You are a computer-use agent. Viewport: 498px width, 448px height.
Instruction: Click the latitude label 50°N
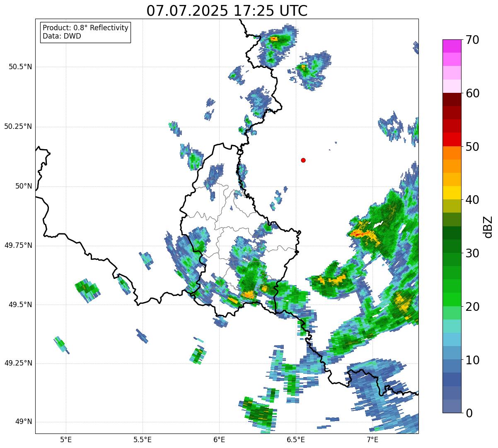click(x=24, y=186)
